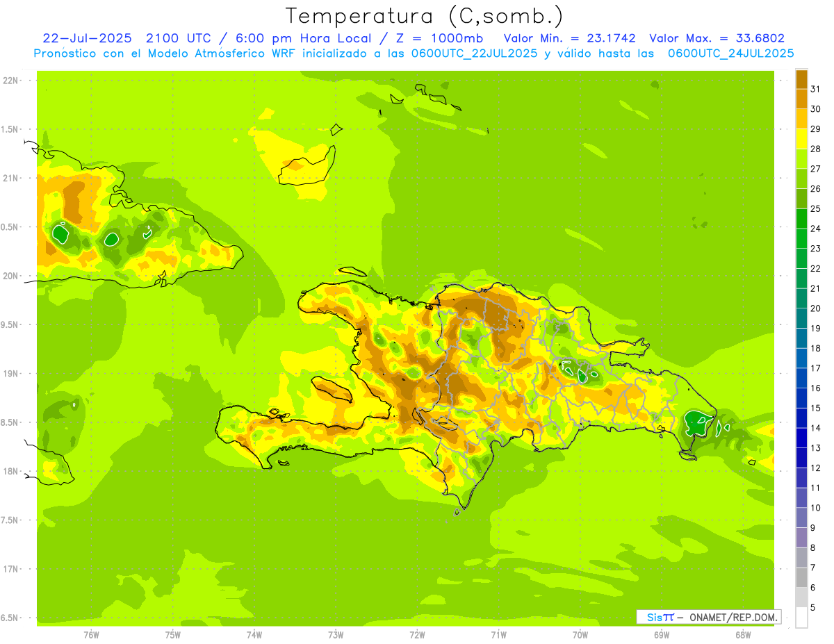Select init time "0600UTC_22JUL2025"

pos(472,53)
